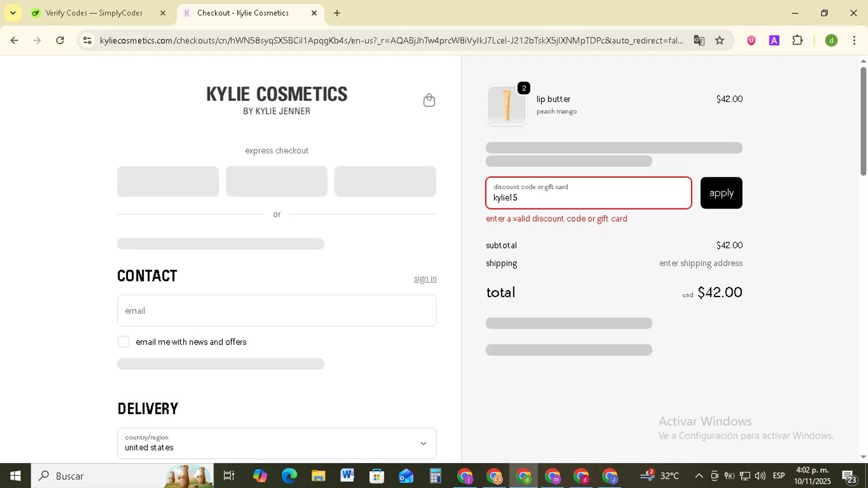Click the translate page icon
The width and height of the screenshot is (868, 488).
699,41
